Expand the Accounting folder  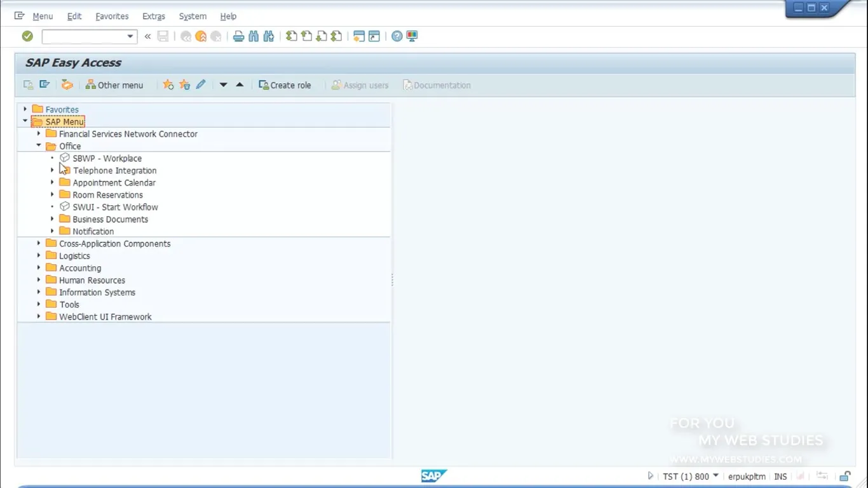point(39,268)
